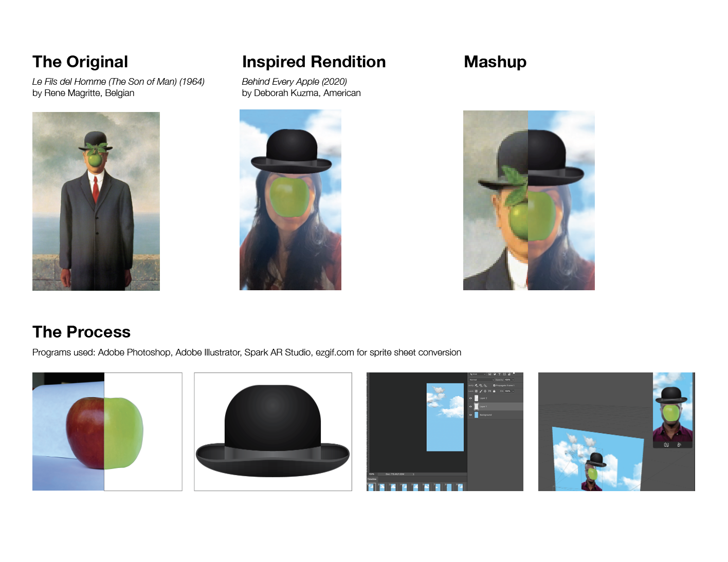Select timeline frame 9
The width and height of the screenshot is (728, 562).
pyautogui.click(x=461, y=487)
